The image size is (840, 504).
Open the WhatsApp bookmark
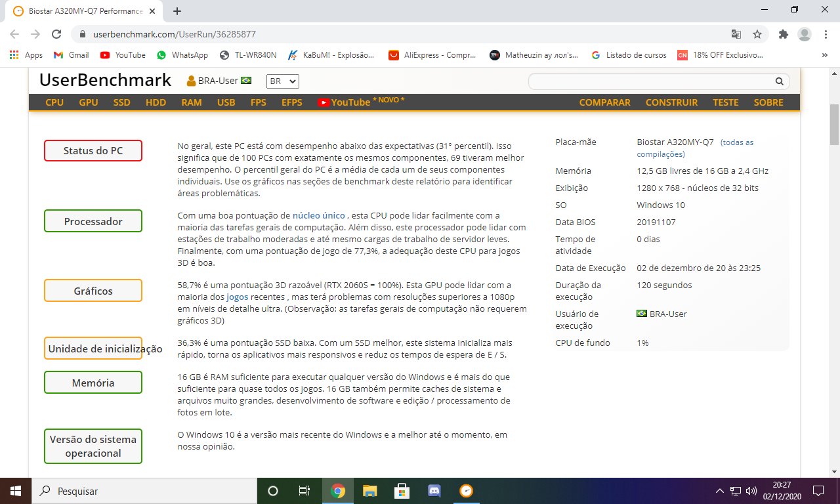click(182, 55)
